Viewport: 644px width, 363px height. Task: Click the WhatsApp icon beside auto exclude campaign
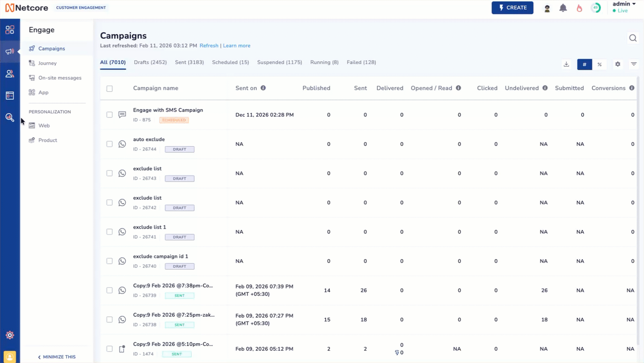[122, 144]
